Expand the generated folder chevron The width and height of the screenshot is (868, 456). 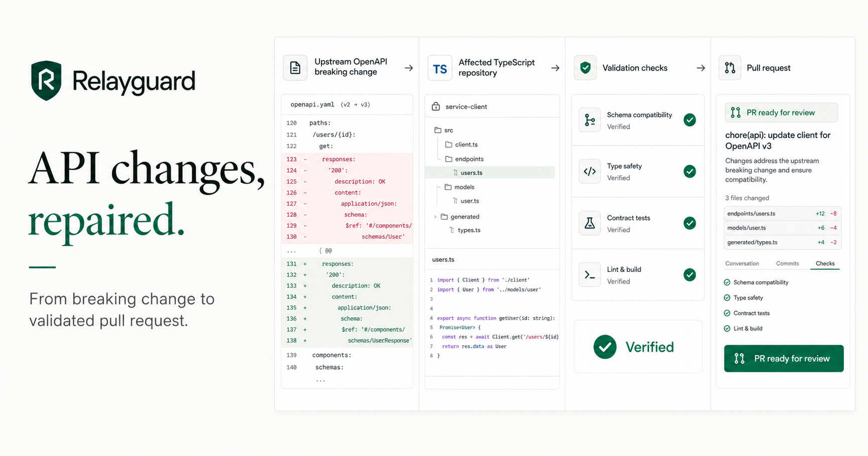435,217
